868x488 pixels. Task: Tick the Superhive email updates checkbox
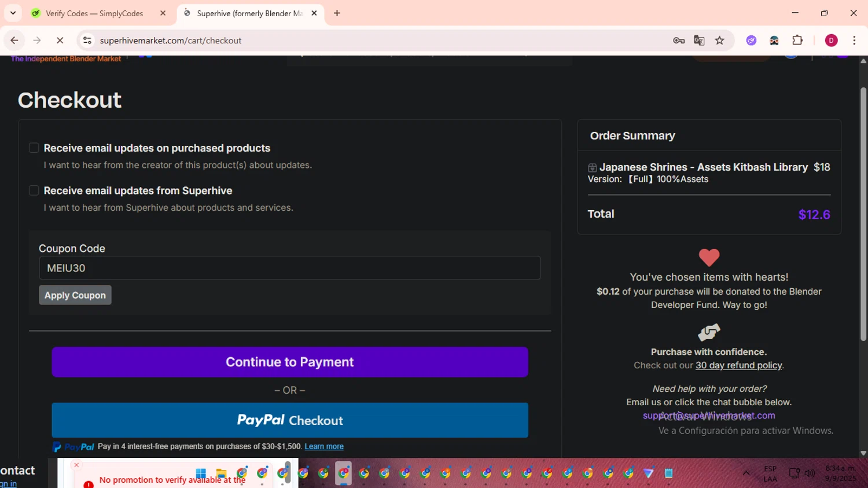pos(34,190)
